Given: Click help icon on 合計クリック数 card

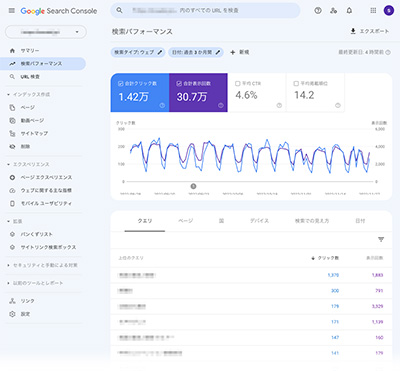Looking at the screenshot, I should click(162, 105).
